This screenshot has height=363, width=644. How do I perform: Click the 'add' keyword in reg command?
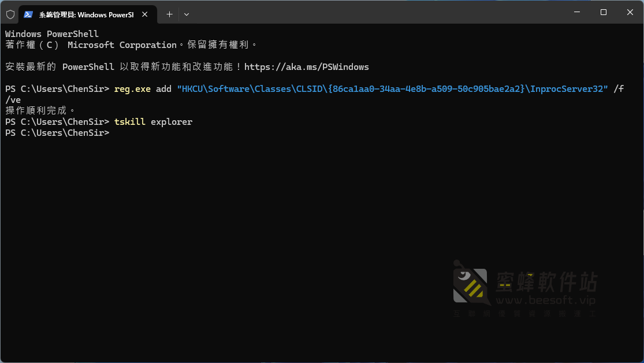point(163,89)
